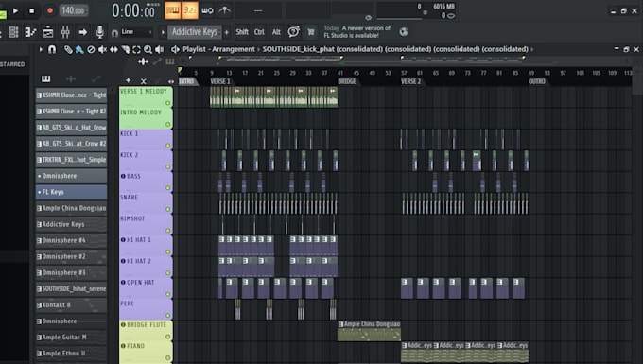Click the Ctrl modifier button

[259, 32]
